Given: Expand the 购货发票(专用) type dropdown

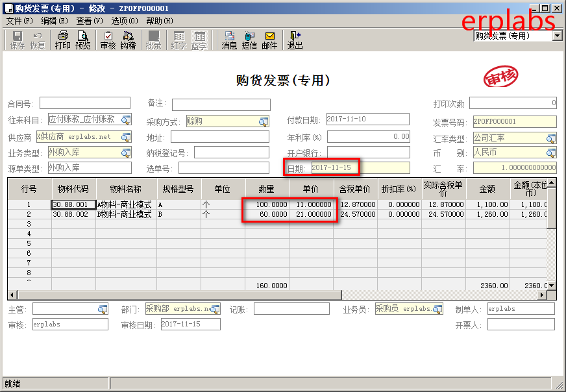Looking at the screenshot, I should tap(558, 36).
